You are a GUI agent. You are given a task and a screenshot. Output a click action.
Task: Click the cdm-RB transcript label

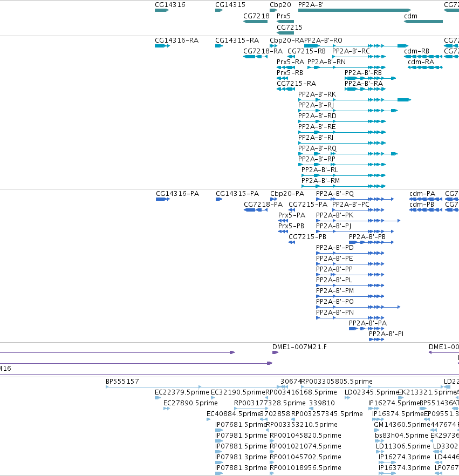[416, 51]
